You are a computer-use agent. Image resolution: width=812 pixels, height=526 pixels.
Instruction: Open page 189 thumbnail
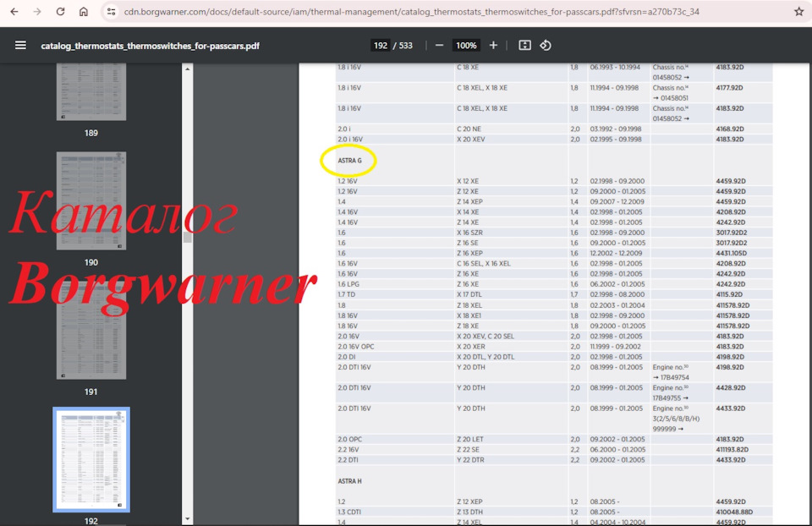coord(91,92)
